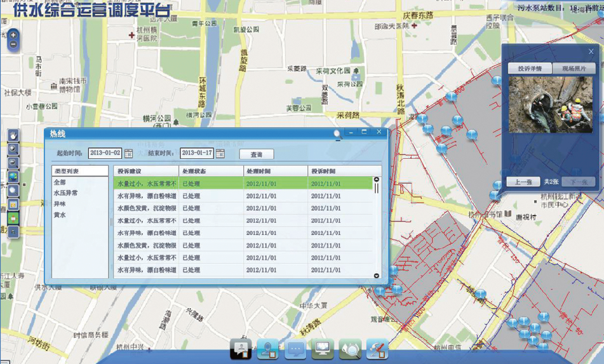Click the minus zoom button on map
The width and height of the screenshot is (604, 364).
[x=13, y=44]
